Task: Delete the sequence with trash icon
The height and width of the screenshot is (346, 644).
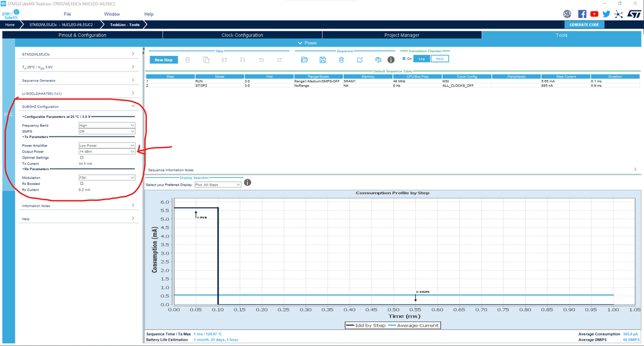Action: pyautogui.click(x=341, y=60)
